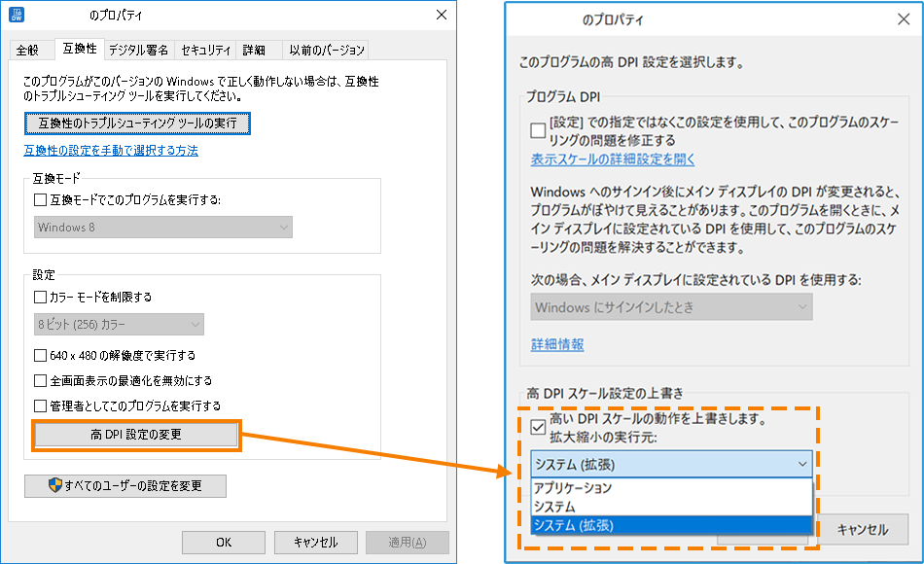Open the 以前のバージョン tab
Image resolution: width=924 pixels, height=564 pixels.
pos(327,51)
